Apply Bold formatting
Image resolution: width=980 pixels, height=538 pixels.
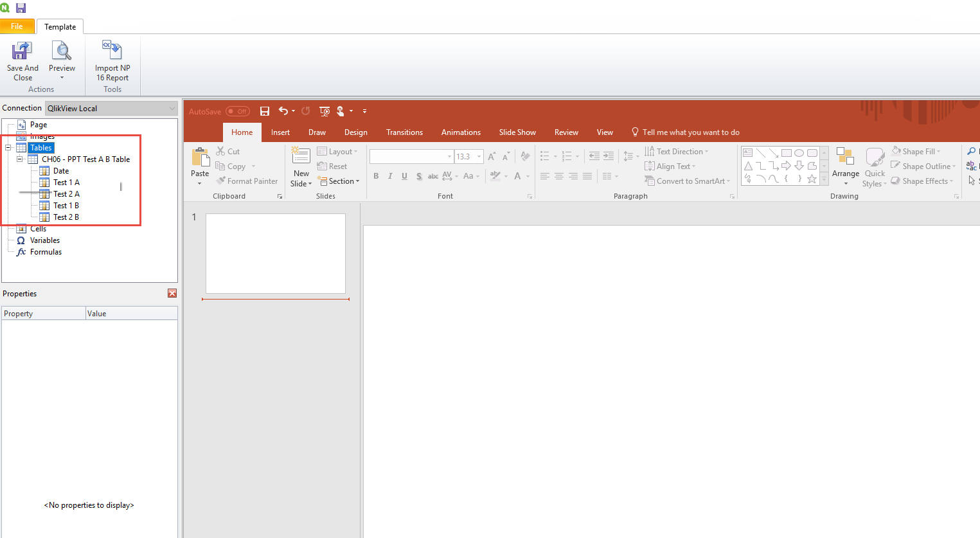click(376, 176)
